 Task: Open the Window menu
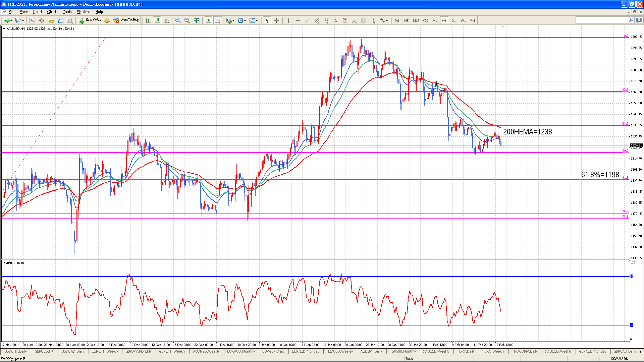[83, 12]
